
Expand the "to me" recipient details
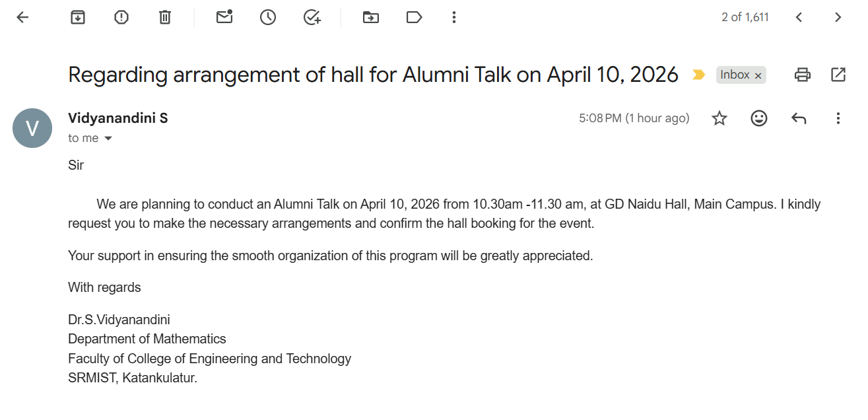coord(108,139)
